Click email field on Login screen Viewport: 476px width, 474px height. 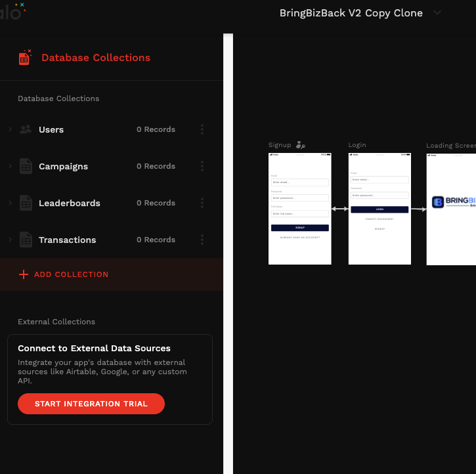379,180
